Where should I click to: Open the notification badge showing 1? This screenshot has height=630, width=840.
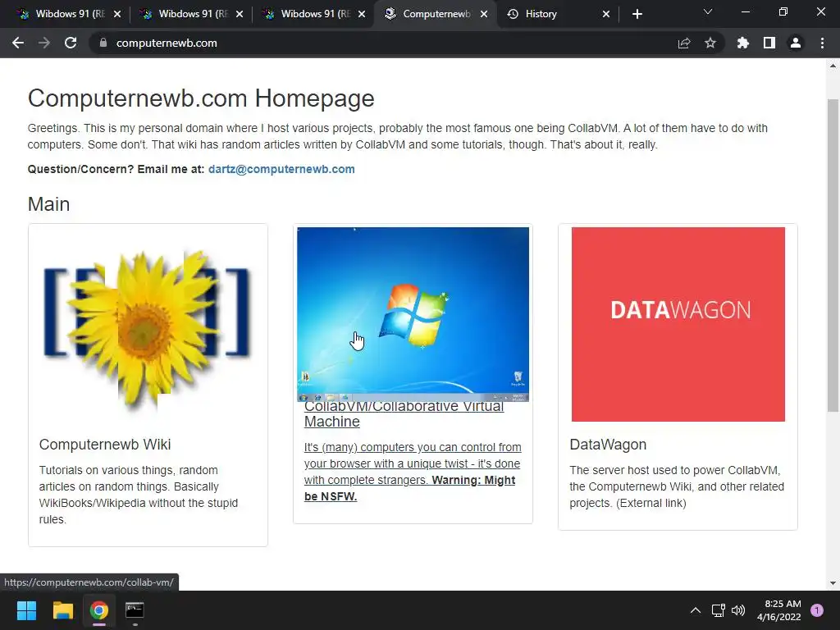tap(817, 610)
